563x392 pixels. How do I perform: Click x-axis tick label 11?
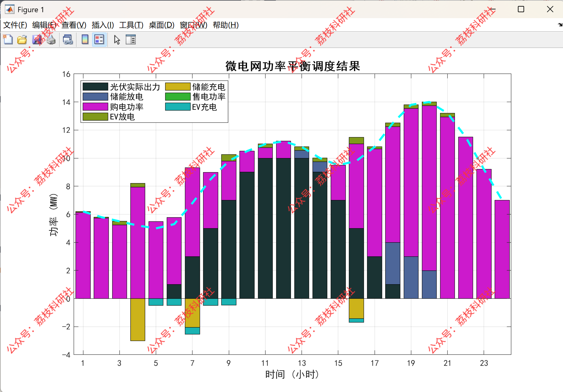pos(265,363)
